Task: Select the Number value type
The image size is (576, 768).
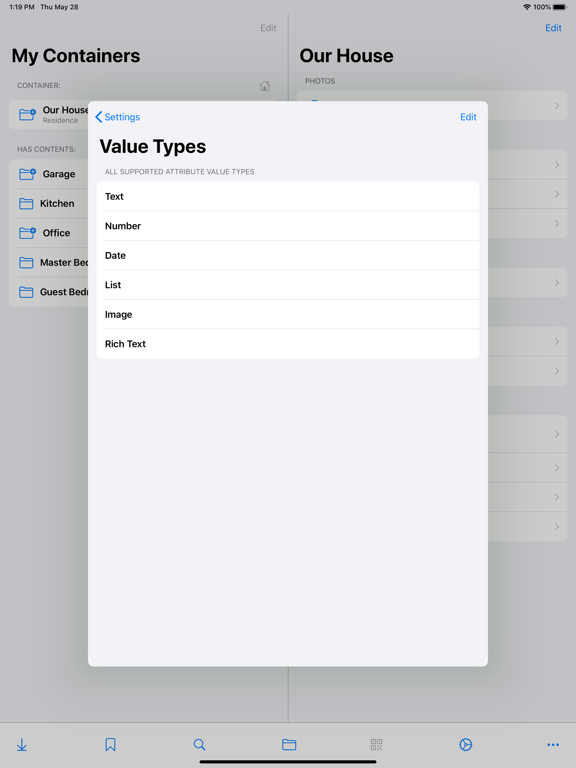Action: (288, 226)
